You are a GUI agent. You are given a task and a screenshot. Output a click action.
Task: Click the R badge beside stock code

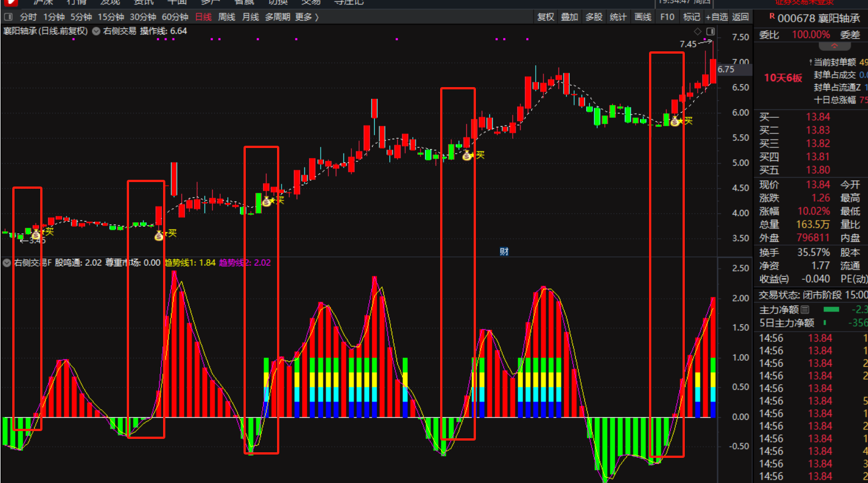[772, 17]
